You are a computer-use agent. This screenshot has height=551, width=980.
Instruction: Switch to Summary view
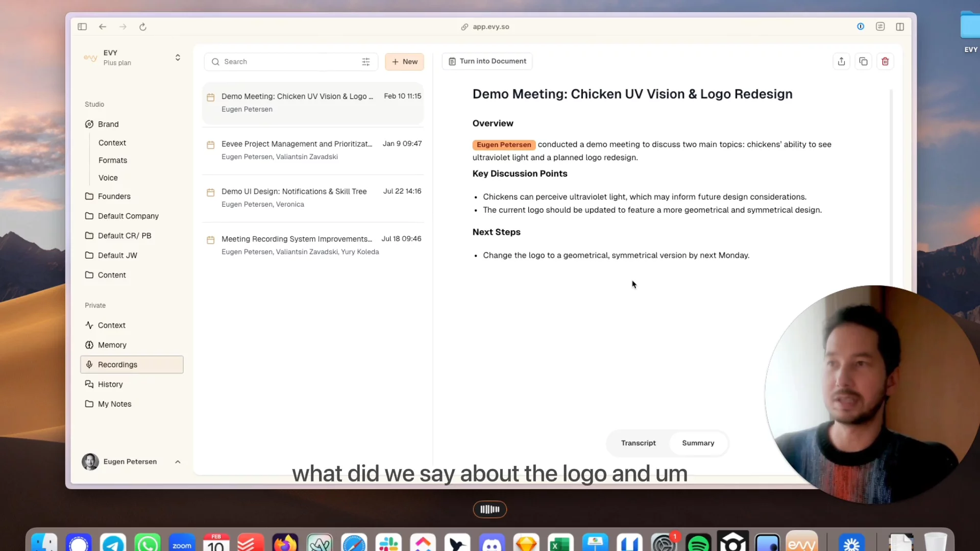click(698, 443)
